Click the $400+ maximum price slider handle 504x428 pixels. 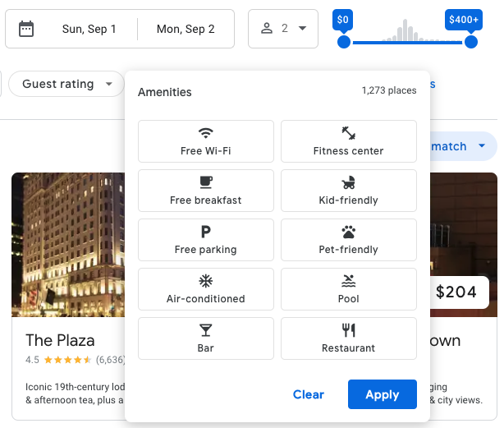tap(471, 42)
